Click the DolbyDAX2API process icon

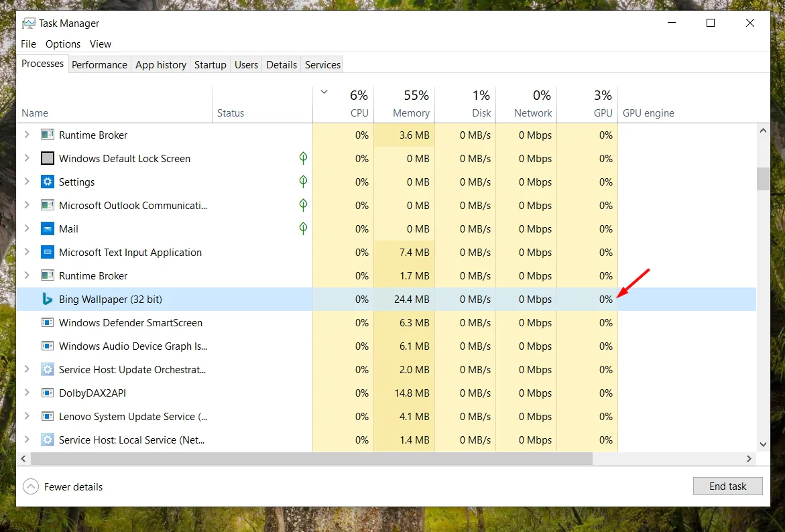(48, 393)
